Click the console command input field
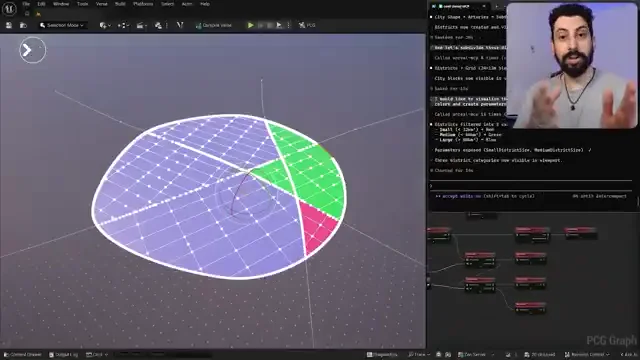The image size is (640, 360). point(163,355)
